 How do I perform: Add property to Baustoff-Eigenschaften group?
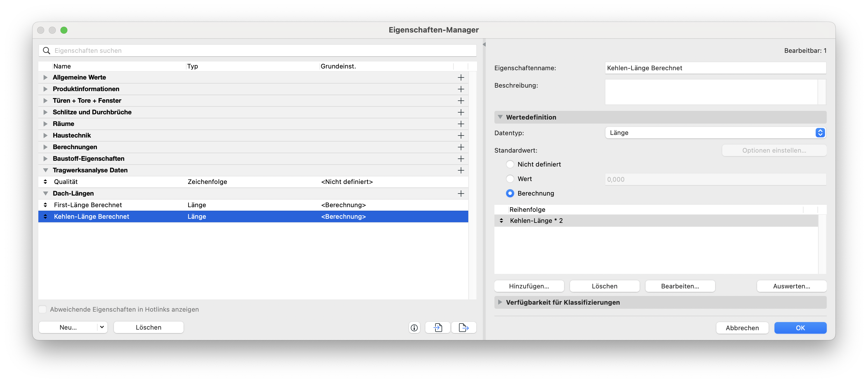point(461,158)
